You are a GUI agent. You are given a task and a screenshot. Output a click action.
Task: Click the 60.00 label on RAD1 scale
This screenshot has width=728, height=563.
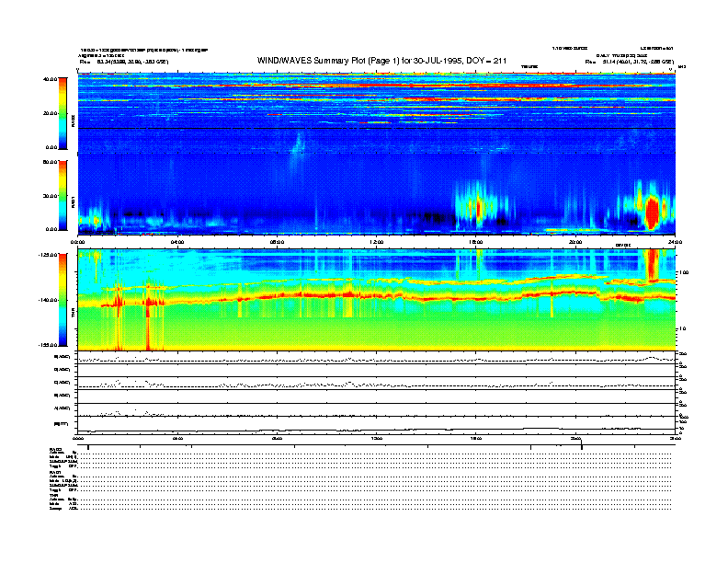coord(51,162)
